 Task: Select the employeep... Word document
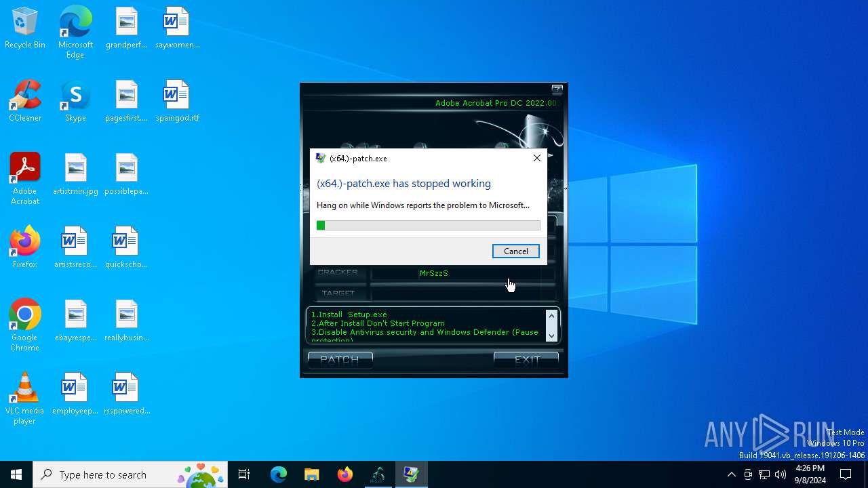75,394
